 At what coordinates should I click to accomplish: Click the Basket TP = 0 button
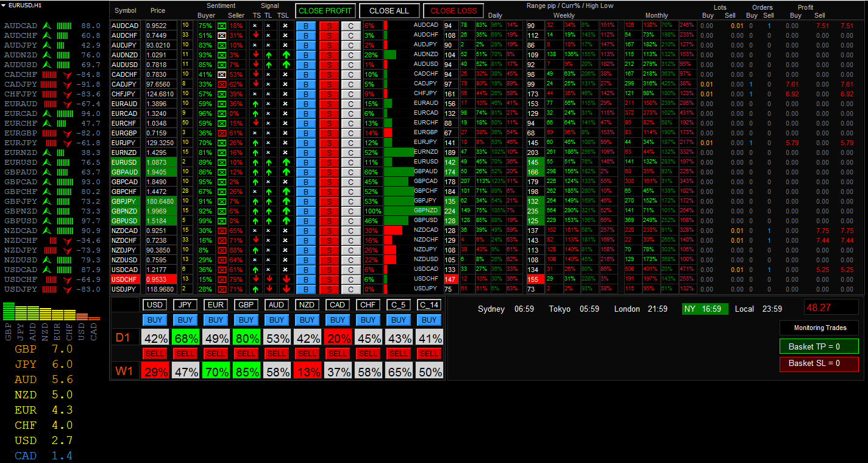(819, 346)
